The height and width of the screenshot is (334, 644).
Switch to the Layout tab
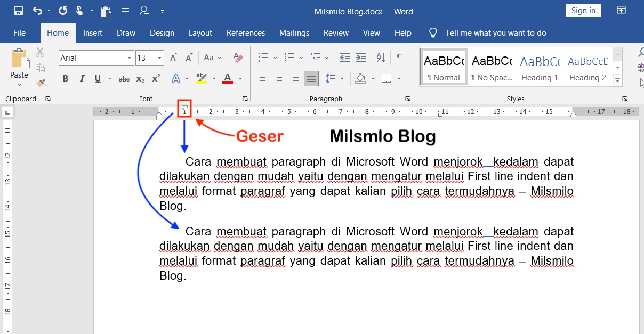tap(200, 33)
